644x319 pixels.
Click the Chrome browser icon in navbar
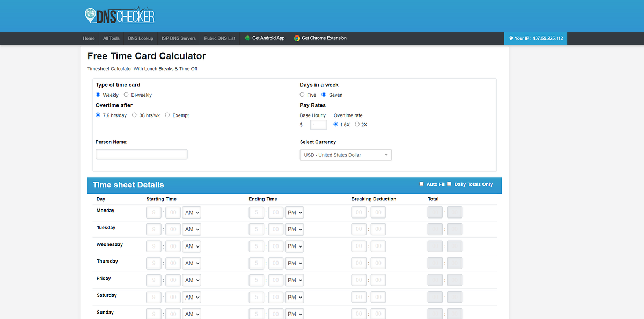pos(296,38)
